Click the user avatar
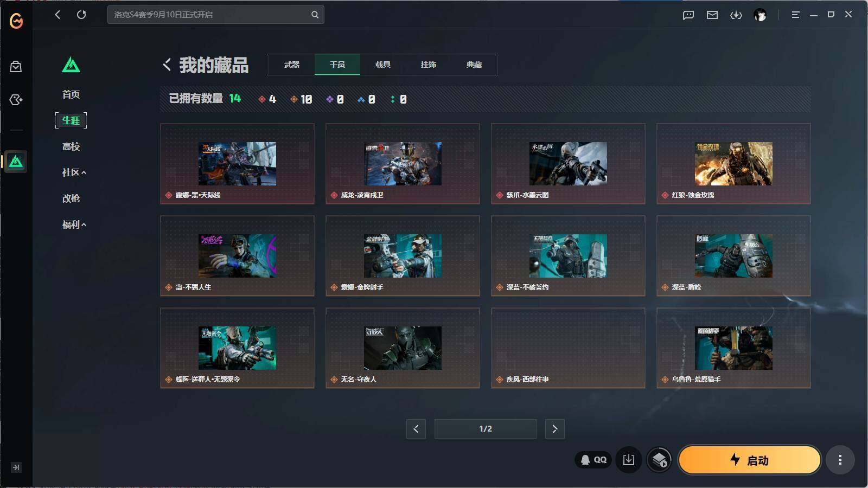 click(x=760, y=15)
